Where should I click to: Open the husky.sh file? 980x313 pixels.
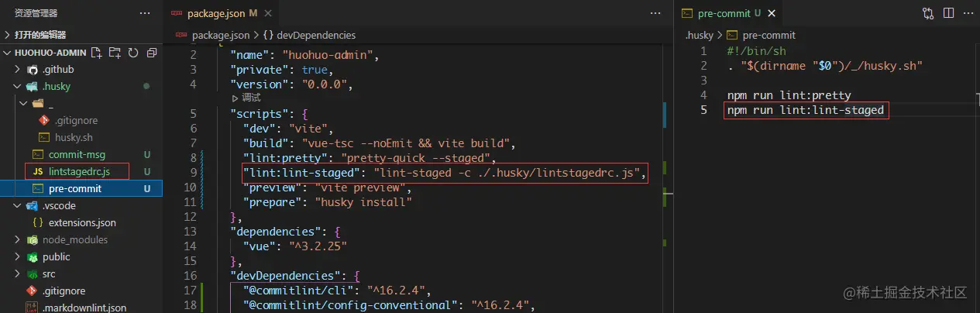81,138
